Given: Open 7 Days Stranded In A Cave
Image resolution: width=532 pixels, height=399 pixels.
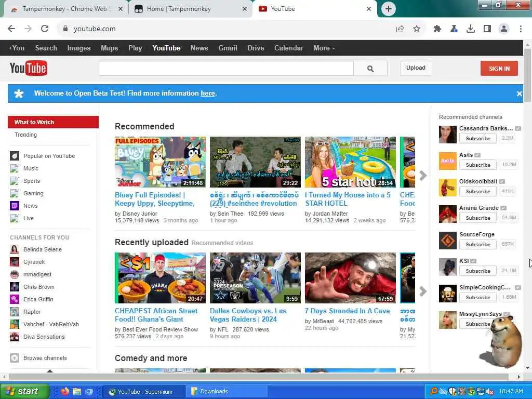Looking at the screenshot, I should (x=347, y=311).
